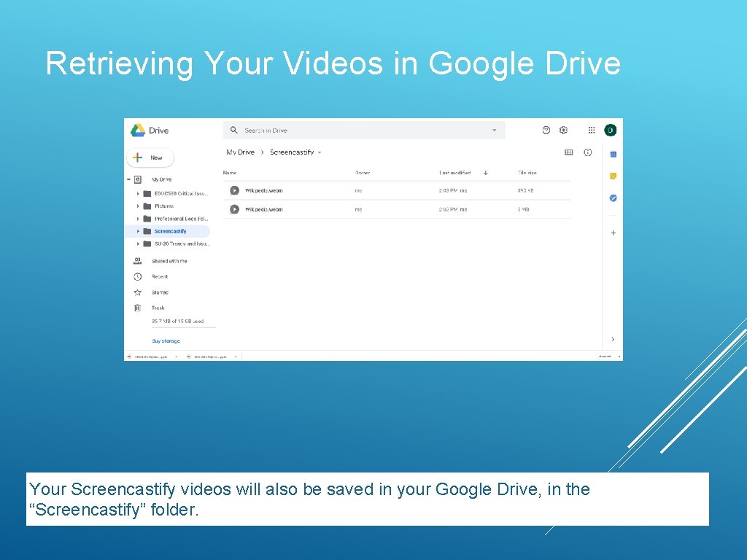
Task: Open the Google Calendar side panel
Action: 612,153
